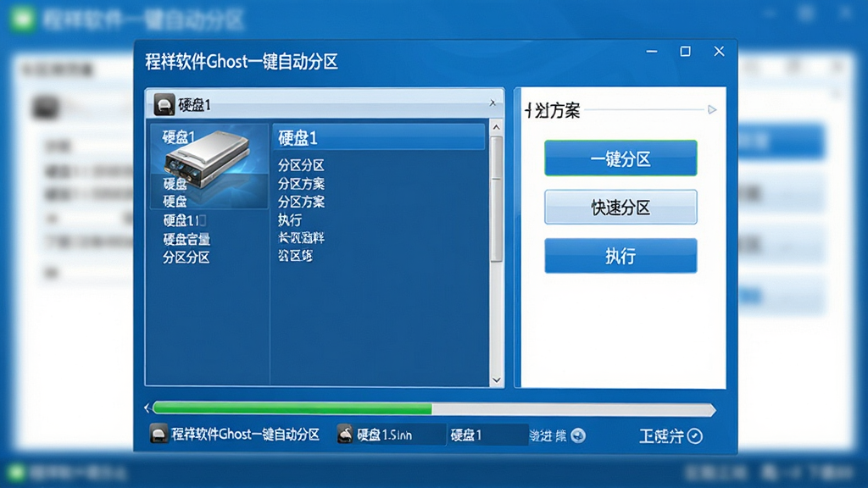Click the 执行 entry in the middle list
Viewport: 868px width, 488px height.
point(290,219)
